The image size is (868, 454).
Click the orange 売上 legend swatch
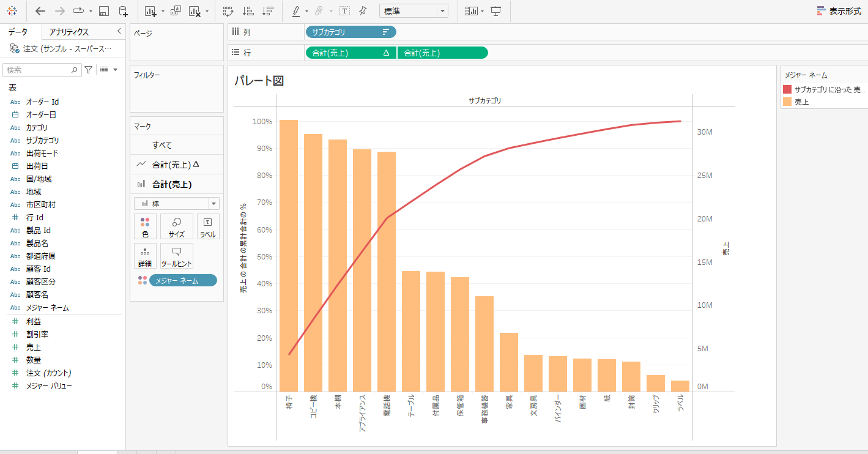[787, 102]
